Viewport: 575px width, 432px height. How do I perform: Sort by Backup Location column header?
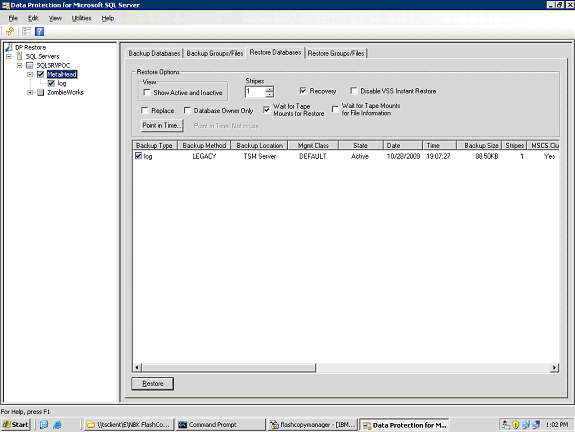(260, 146)
